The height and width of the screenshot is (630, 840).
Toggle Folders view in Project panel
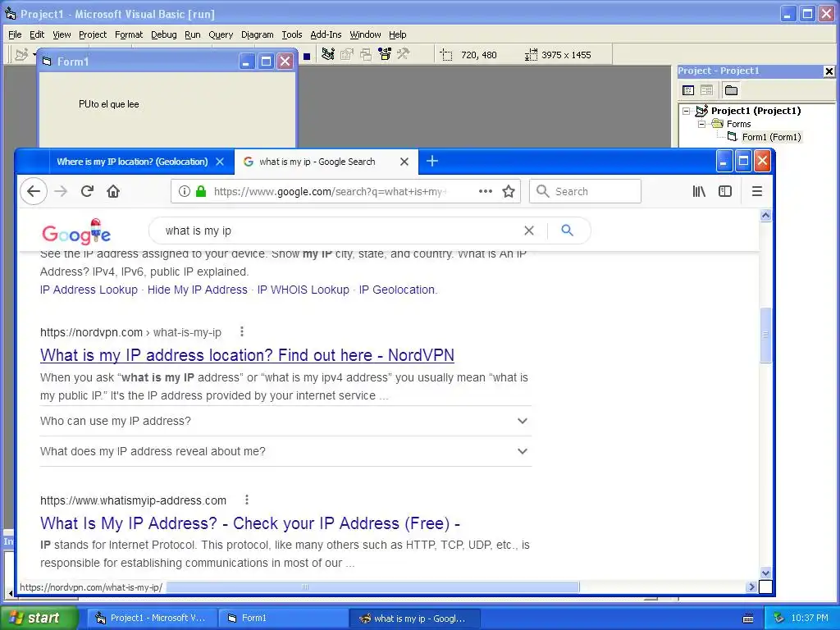(731, 90)
